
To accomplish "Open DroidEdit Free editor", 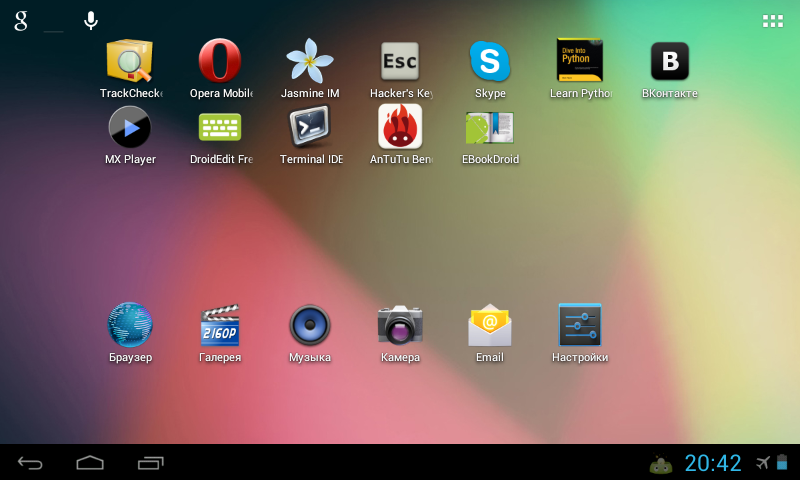I will 220,128.
